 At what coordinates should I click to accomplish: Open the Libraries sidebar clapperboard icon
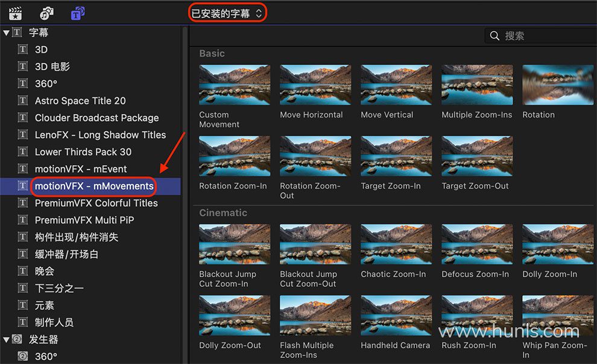[x=15, y=13]
